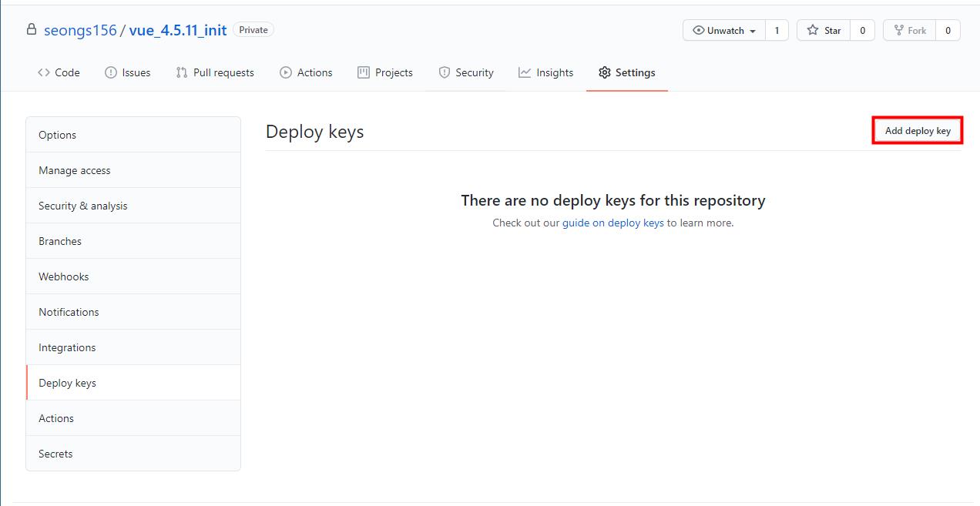The height and width of the screenshot is (506, 980).
Task: Open Actions via its play icon
Action: (x=285, y=72)
